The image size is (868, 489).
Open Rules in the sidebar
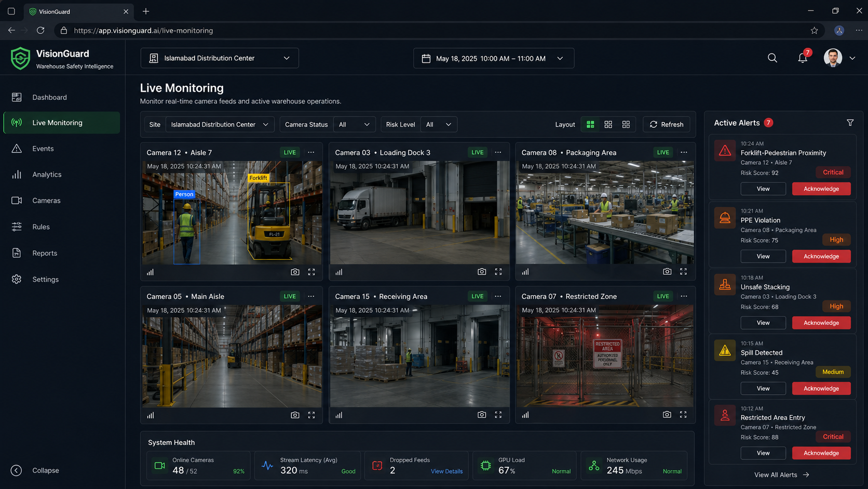[61, 227]
